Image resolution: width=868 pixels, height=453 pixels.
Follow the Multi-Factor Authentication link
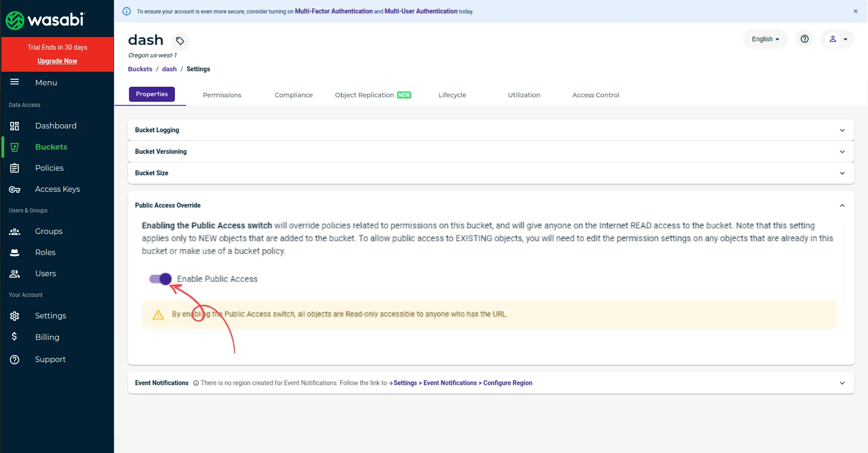pyautogui.click(x=333, y=11)
